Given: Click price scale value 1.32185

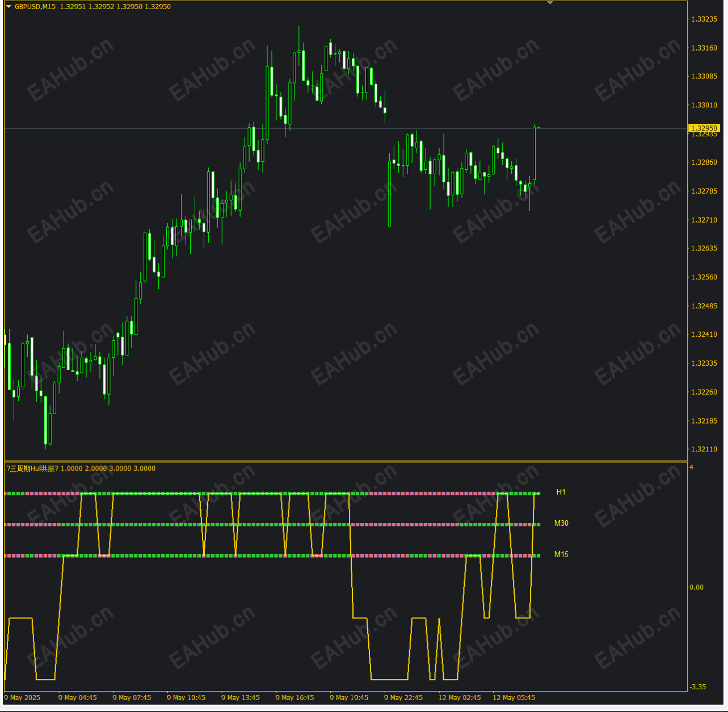Looking at the screenshot, I should click(704, 421).
